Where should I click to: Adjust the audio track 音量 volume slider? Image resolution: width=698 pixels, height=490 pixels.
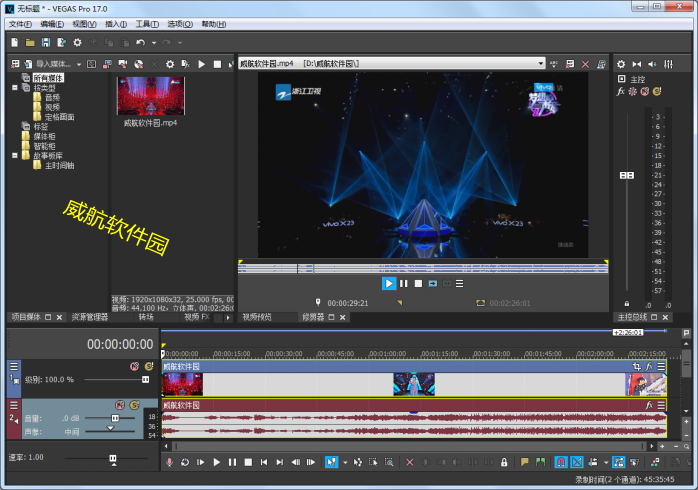click(115, 418)
